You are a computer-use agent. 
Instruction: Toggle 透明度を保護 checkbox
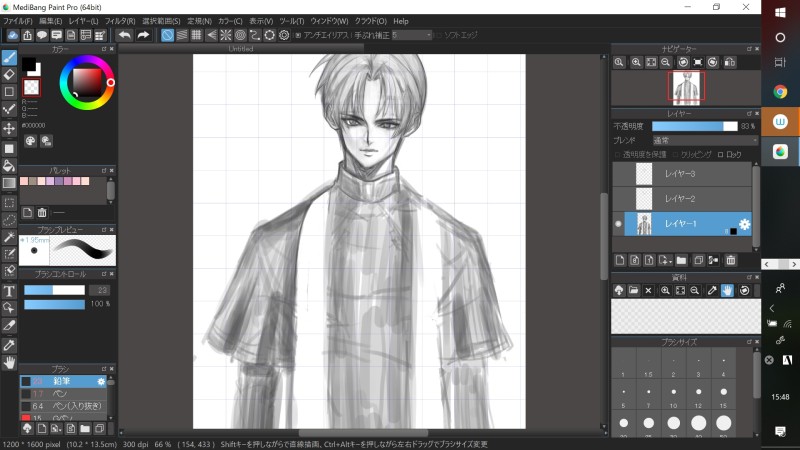click(617, 155)
